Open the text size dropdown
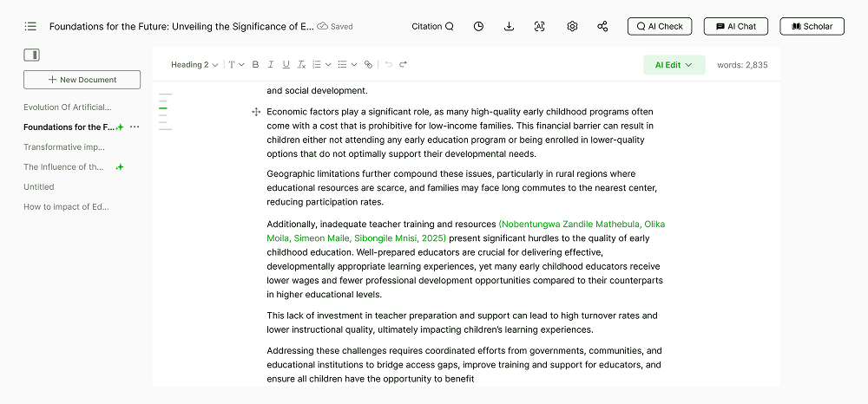This screenshot has height=404, width=868. 236,65
